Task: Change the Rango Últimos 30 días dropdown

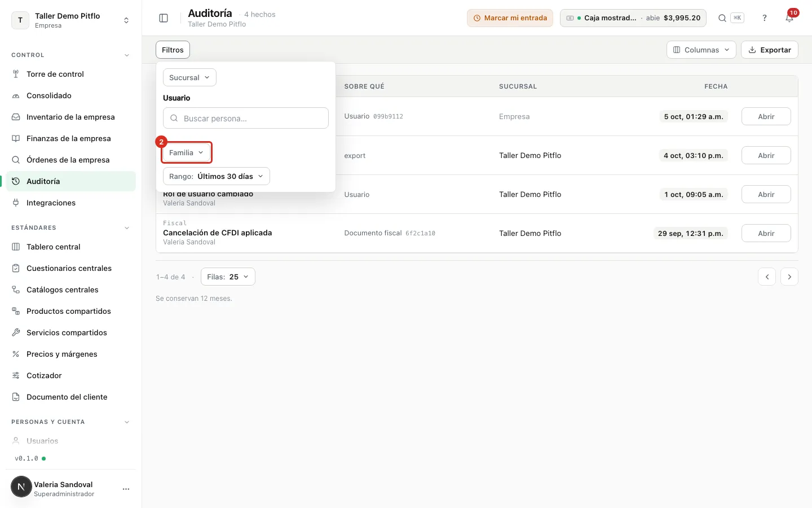Action: tap(217, 176)
